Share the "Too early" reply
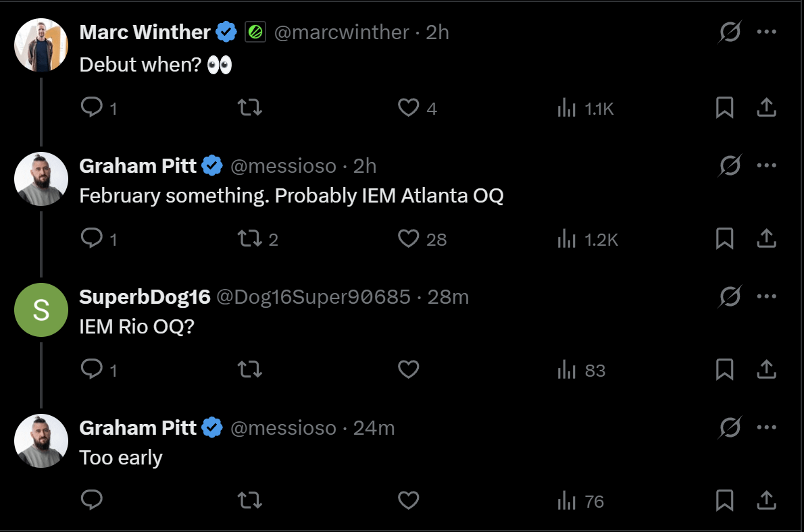The image size is (804, 532). click(x=765, y=501)
